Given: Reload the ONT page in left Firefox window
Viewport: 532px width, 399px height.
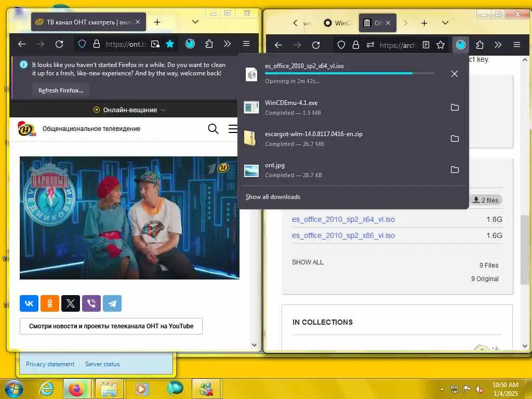Looking at the screenshot, I should click(x=59, y=44).
